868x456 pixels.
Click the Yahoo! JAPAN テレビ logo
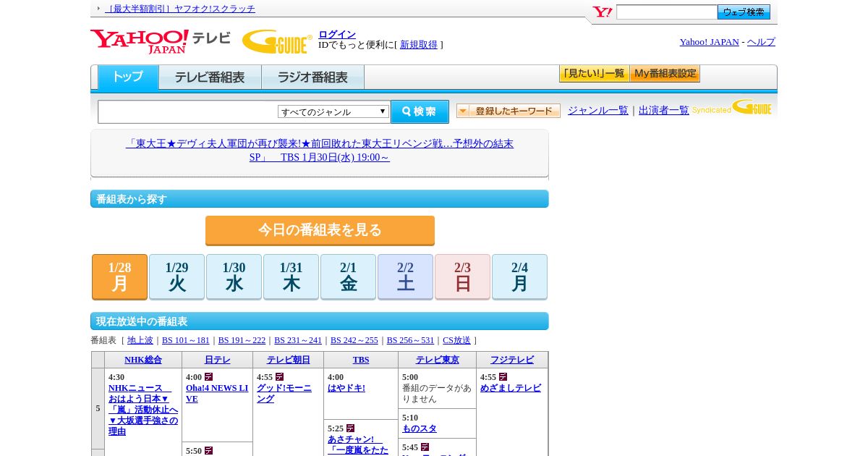(x=160, y=41)
